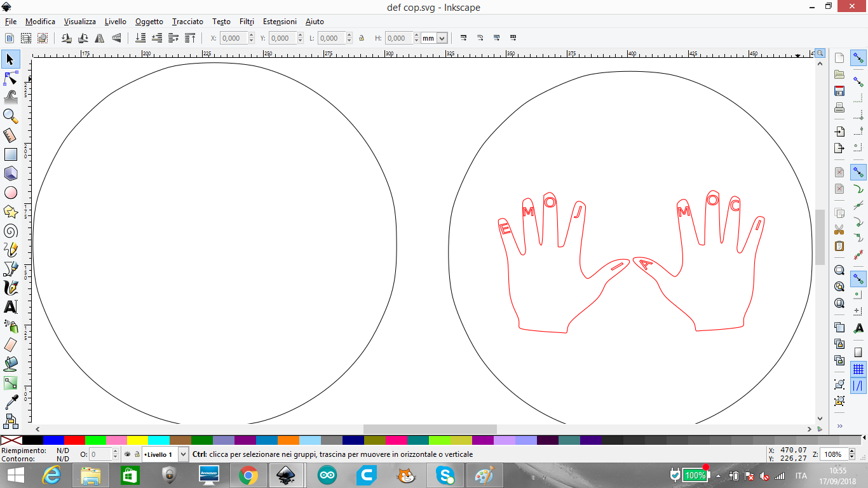Viewport: 868px width, 488px height.
Task: Increase the opacity O: spinner
Action: (115, 452)
